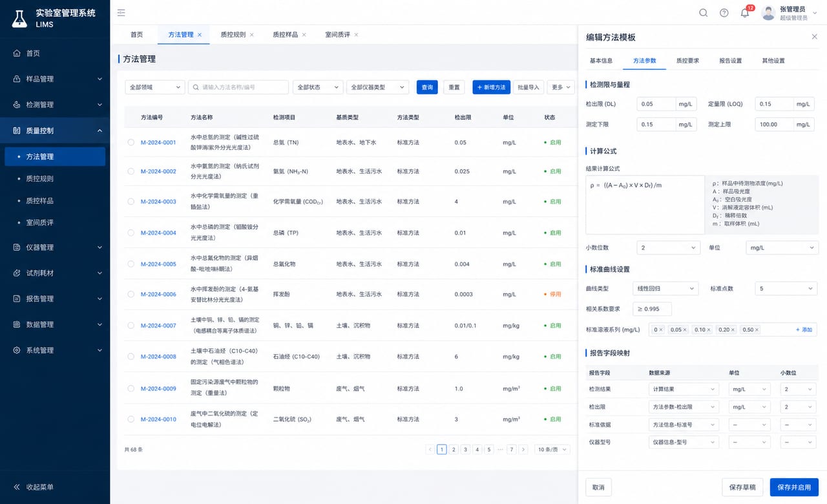Viewport: 827px width, 504px height.
Task: Select radio for row M-2024-0007
Action: pyautogui.click(x=131, y=326)
